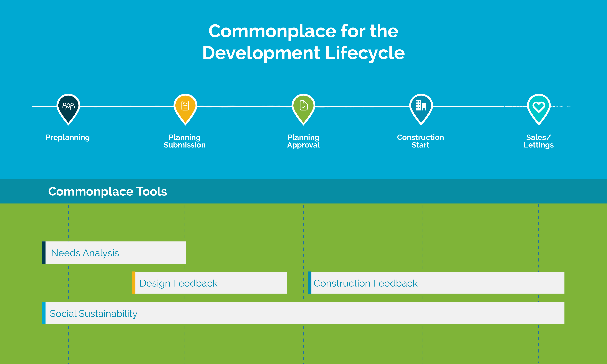Click the Planning Submission stage label
Screen dimensions: 607x364
coord(185,141)
